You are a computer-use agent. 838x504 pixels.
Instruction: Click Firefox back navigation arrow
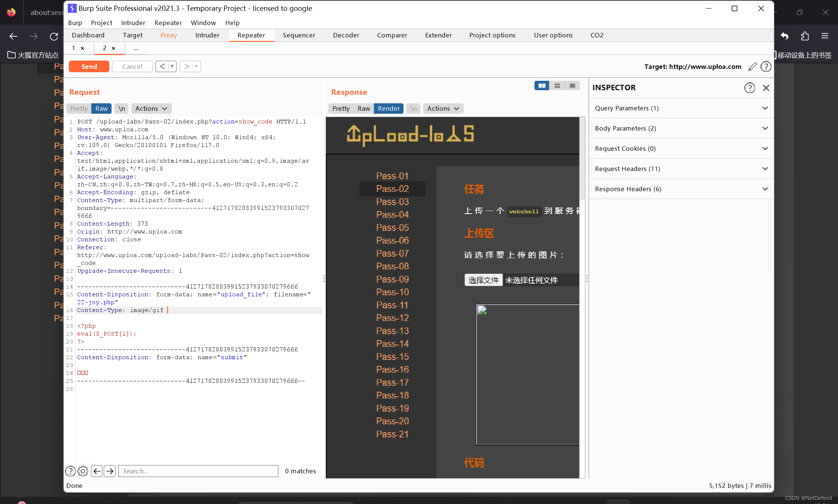click(13, 36)
